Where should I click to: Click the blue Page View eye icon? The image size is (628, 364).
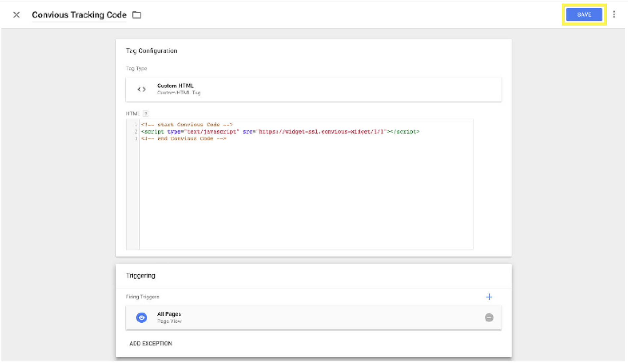point(142,318)
